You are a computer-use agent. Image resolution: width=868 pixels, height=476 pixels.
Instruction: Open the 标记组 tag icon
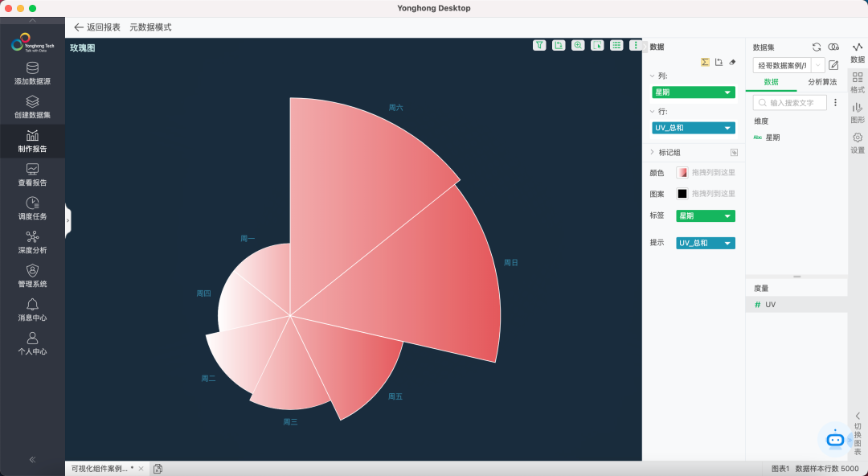coord(734,153)
